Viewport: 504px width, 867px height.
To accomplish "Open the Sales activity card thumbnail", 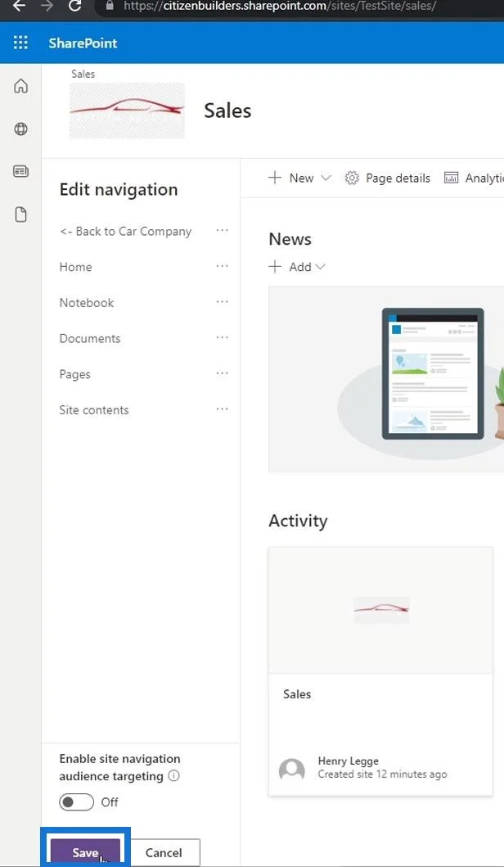I will coord(380,610).
